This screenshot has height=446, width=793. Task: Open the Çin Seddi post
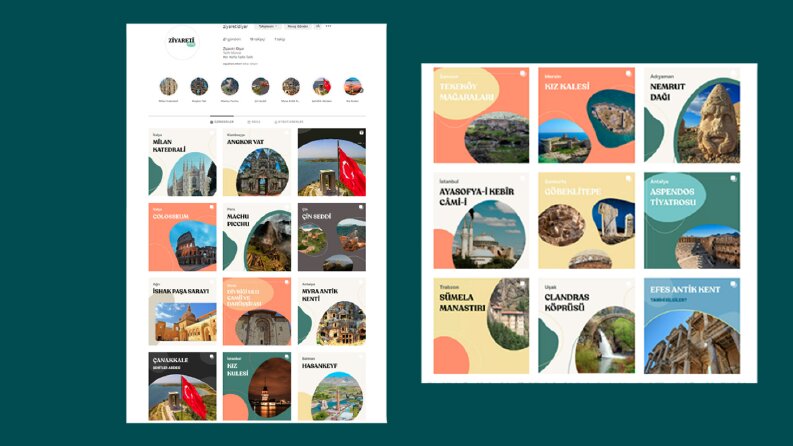pos(332,237)
